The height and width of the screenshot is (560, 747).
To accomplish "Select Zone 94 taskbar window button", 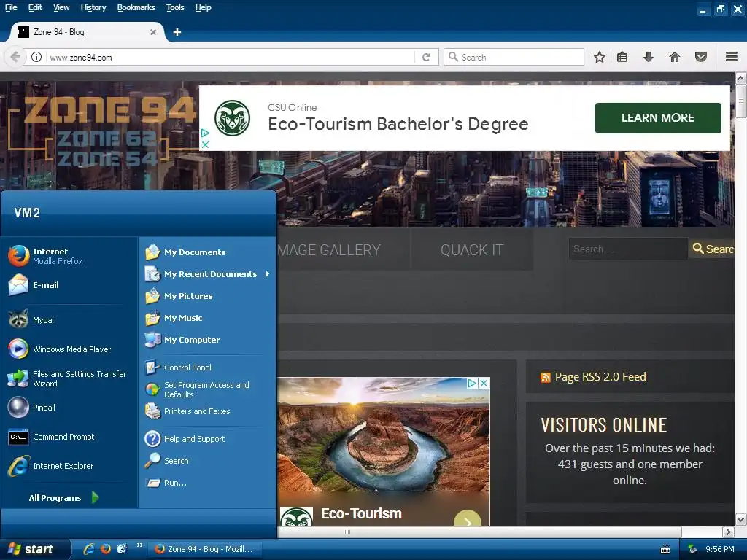I will 205,549.
